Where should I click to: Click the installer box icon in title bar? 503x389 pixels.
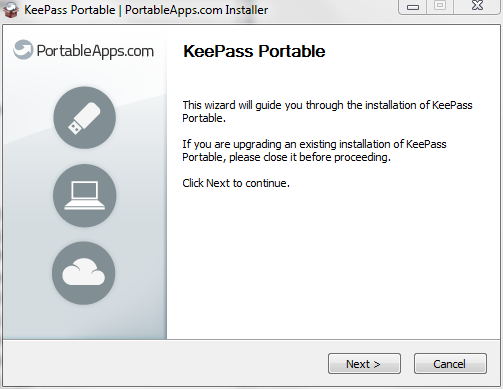click(10, 10)
